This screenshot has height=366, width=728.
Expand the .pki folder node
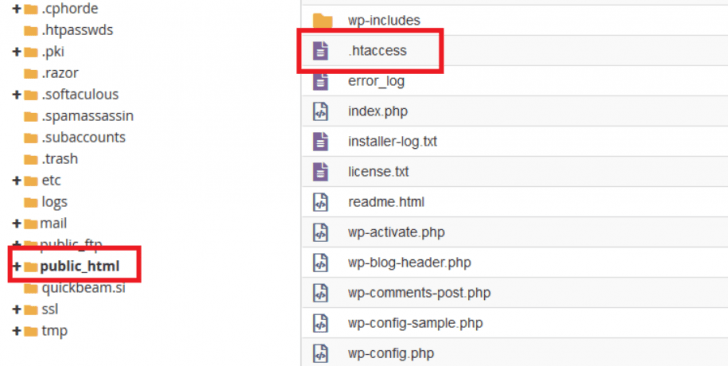pyautogui.click(x=17, y=52)
